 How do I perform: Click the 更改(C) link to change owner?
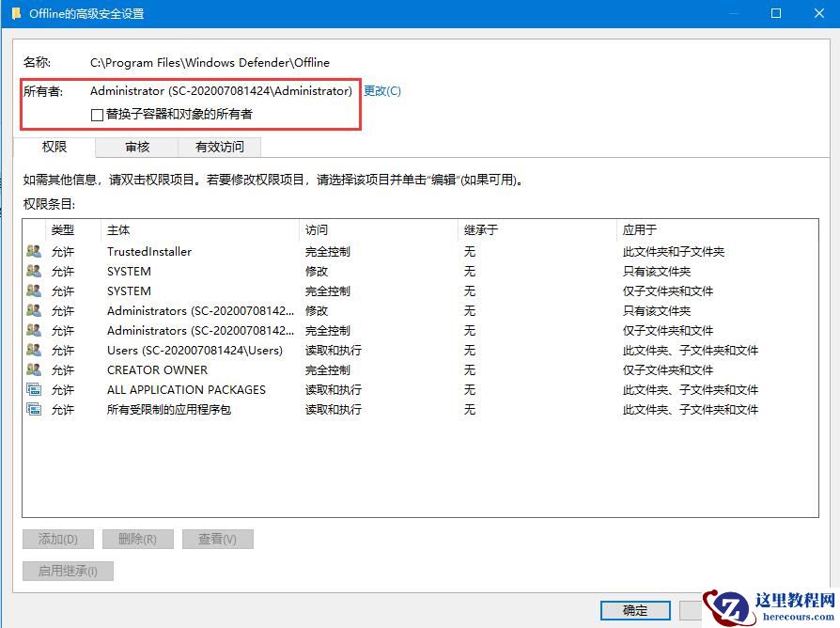(382, 91)
